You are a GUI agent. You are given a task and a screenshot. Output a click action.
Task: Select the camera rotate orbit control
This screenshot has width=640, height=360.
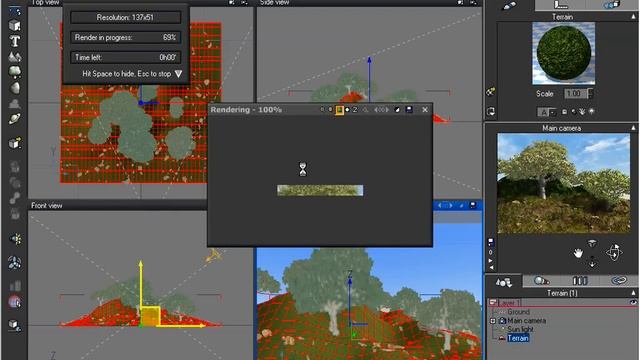(614, 252)
